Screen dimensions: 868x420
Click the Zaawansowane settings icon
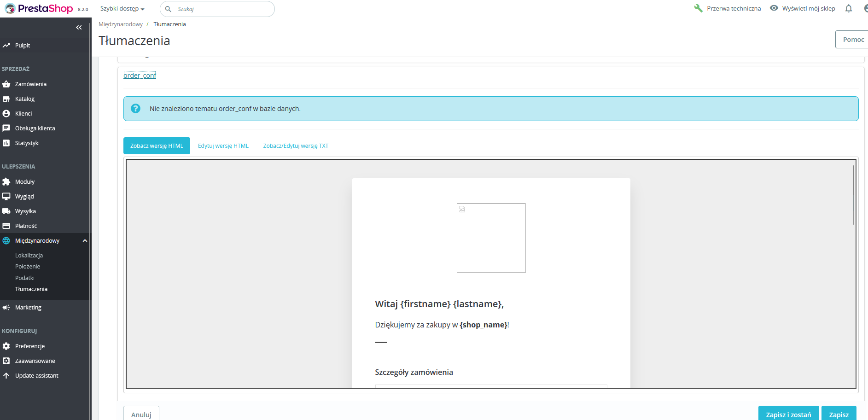(x=6, y=361)
